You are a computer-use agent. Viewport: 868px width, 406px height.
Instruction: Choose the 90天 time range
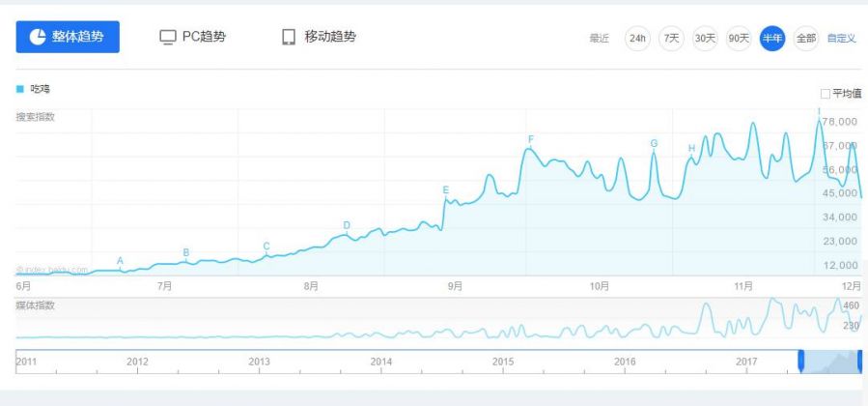(739, 39)
